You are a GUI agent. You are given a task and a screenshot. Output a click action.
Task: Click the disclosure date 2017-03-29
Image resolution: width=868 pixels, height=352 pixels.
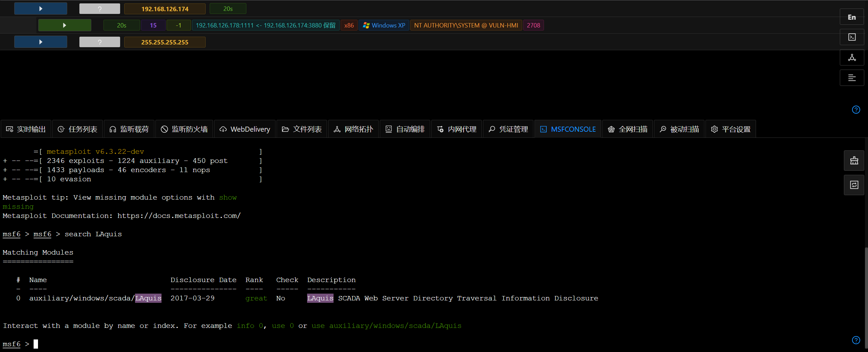[192, 298]
